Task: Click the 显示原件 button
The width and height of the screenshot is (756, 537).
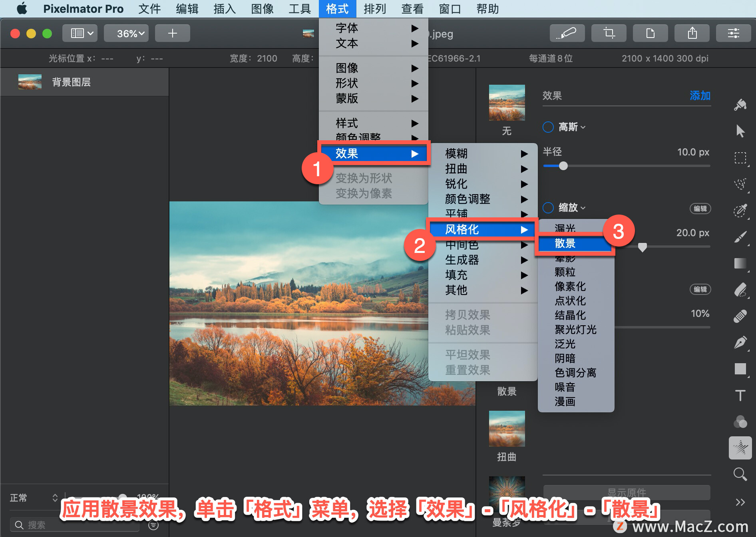Action: click(x=627, y=493)
